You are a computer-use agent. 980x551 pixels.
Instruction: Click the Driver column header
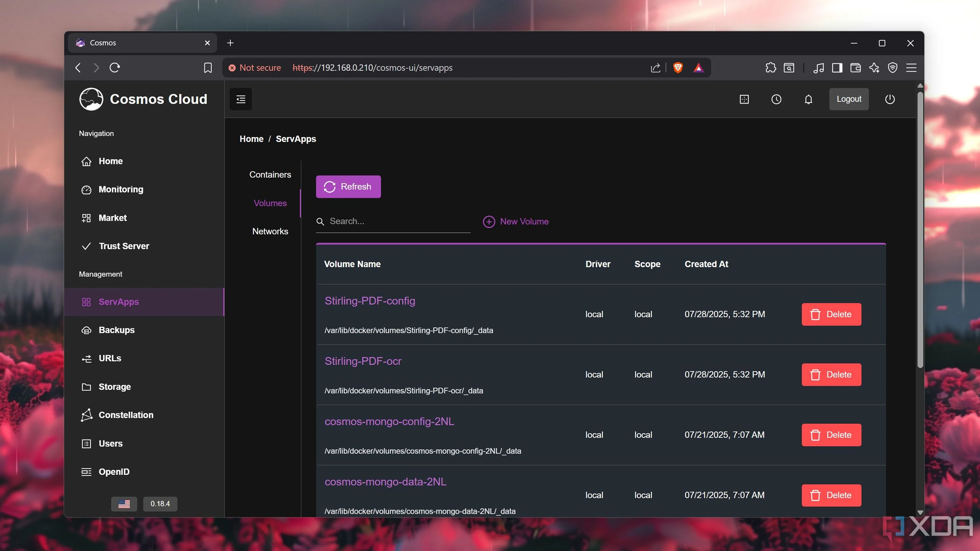tap(598, 264)
